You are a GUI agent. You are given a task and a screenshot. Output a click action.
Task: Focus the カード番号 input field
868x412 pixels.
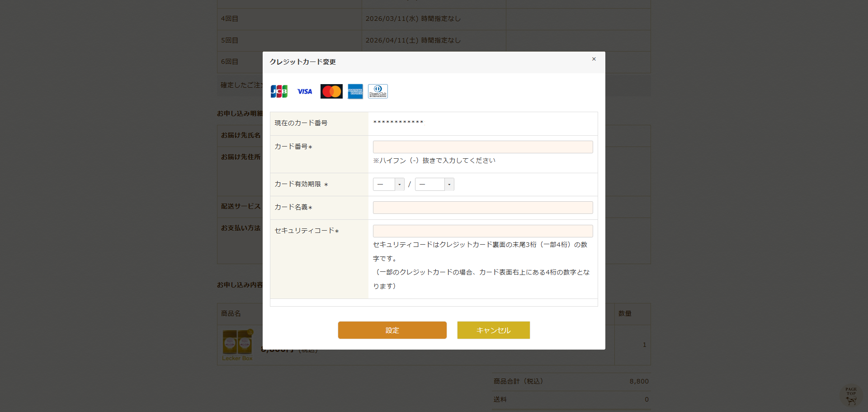point(482,147)
